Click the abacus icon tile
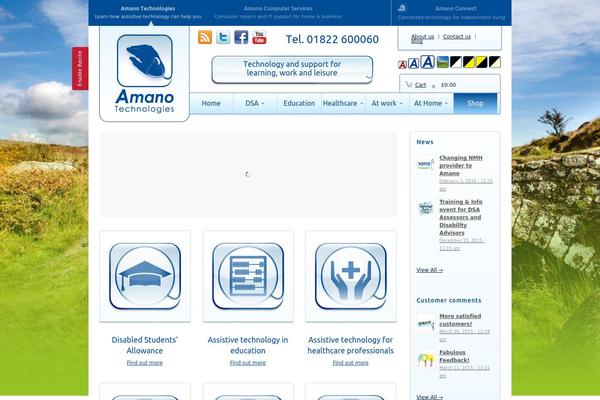 [x=248, y=276]
